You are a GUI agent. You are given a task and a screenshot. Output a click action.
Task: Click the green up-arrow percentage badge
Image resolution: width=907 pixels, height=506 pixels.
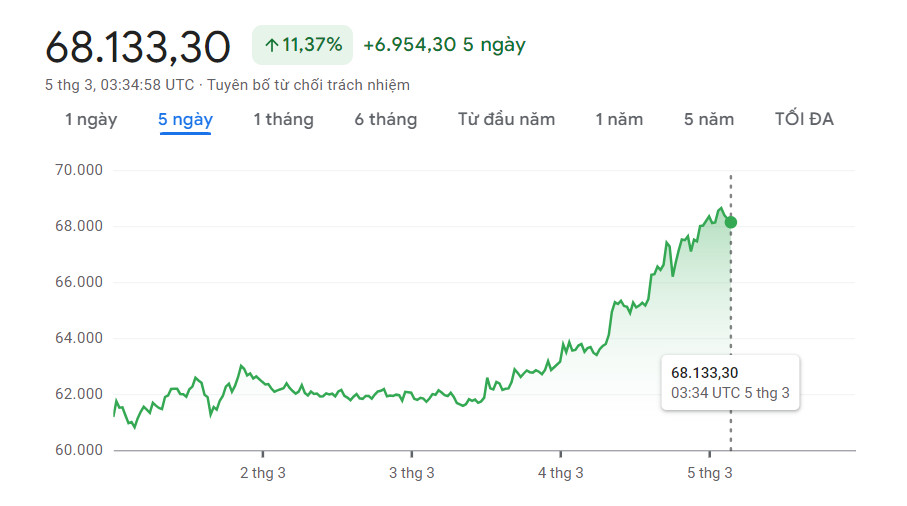pos(302,45)
